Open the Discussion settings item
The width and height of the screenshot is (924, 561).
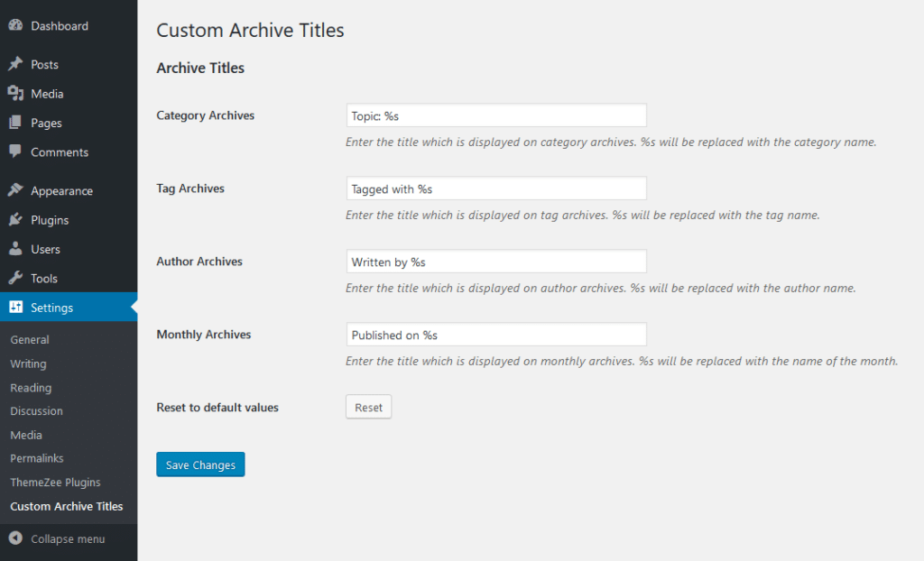[36, 410]
